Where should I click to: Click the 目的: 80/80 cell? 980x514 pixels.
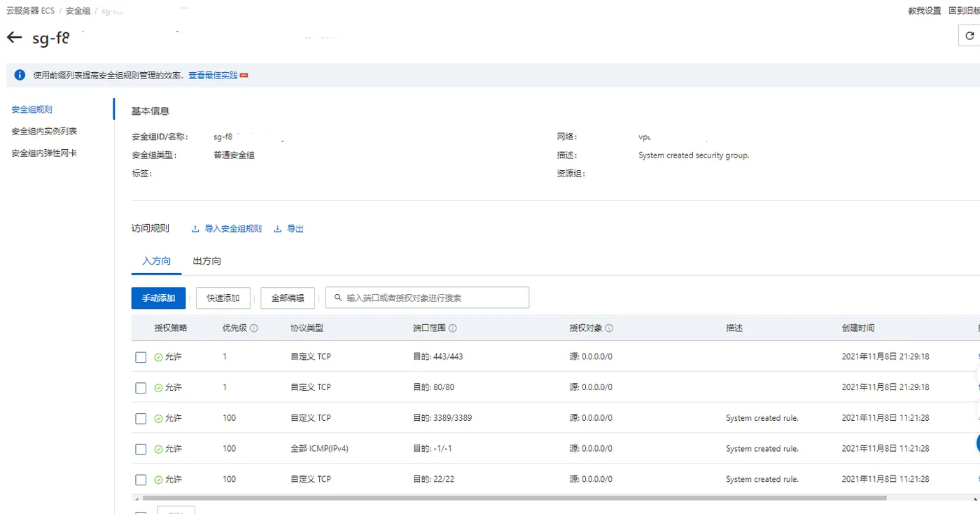[434, 387]
